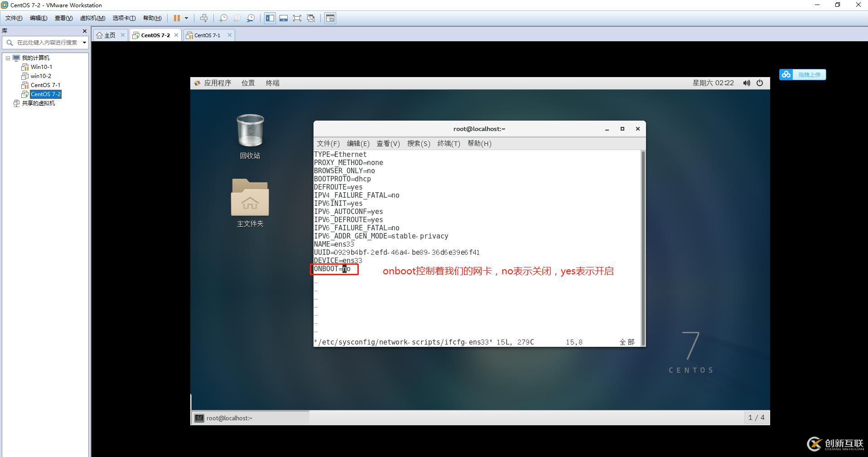Open the 终端 menu in CentOS panel
The image size is (868, 457).
pyautogui.click(x=273, y=83)
